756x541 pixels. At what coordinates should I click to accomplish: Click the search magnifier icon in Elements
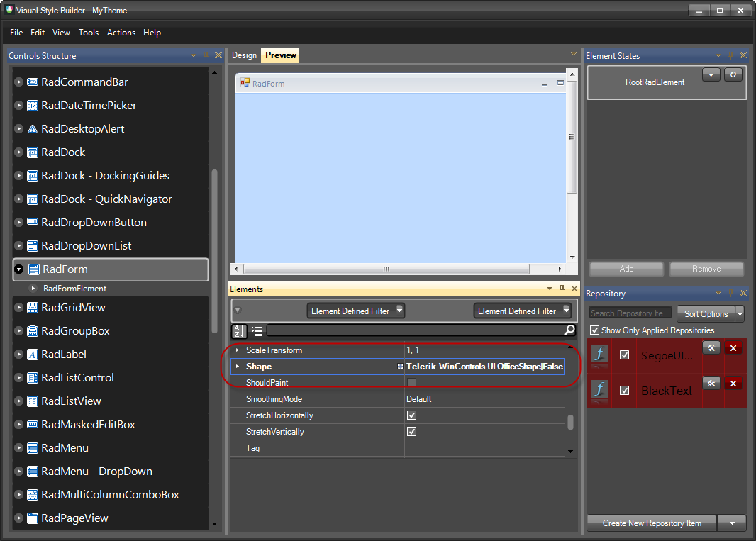[x=569, y=330]
